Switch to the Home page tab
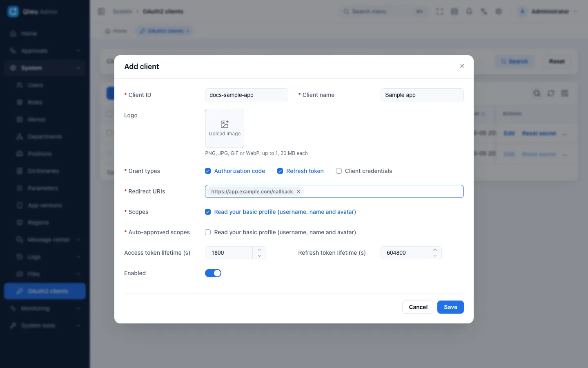 pos(116,31)
